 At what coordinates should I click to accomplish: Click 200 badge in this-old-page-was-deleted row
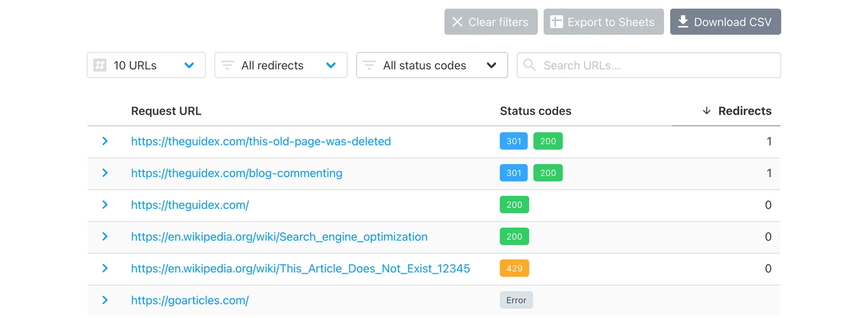point(548,141)
